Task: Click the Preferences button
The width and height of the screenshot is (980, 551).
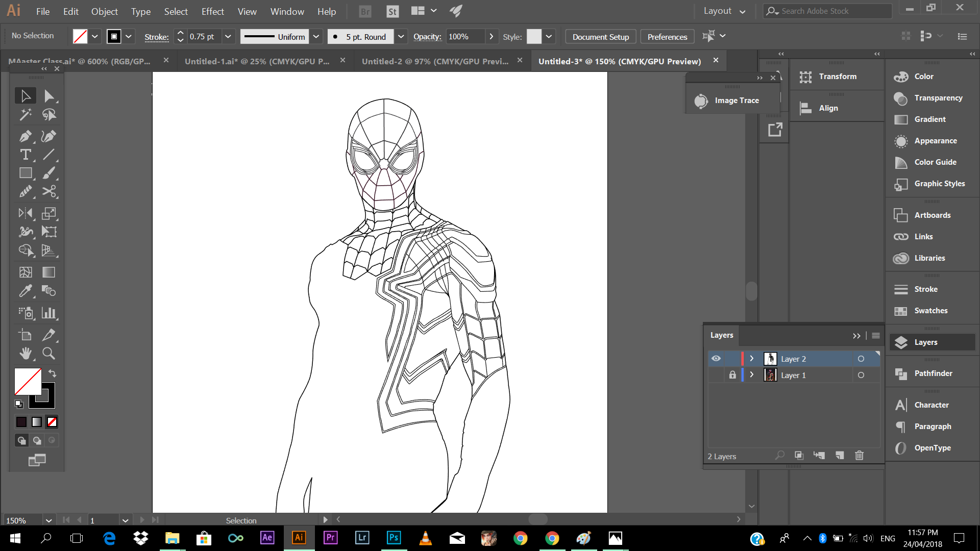Action: coord(667,37)
